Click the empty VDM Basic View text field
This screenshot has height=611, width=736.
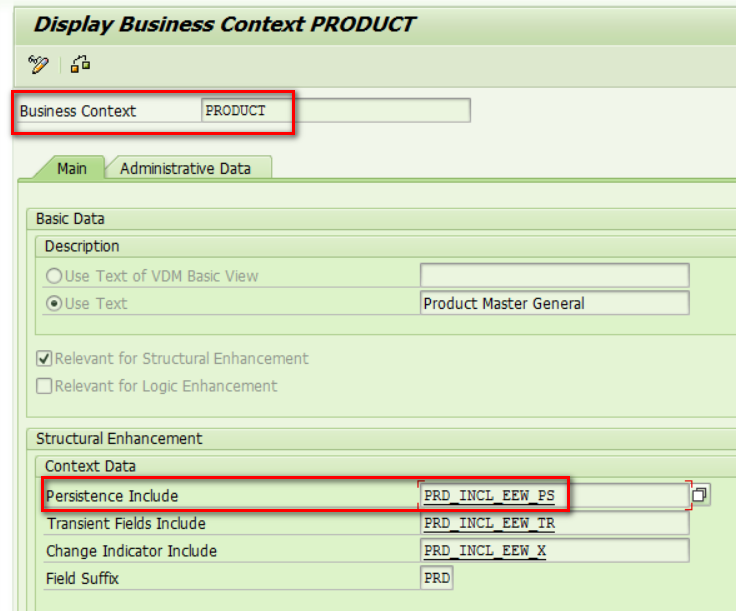(x=555, y=275)
